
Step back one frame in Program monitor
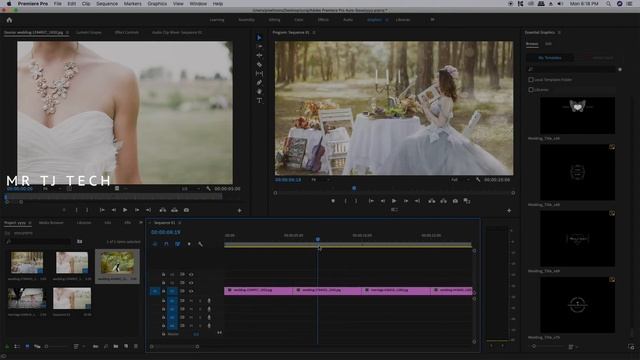click(382, 201)
